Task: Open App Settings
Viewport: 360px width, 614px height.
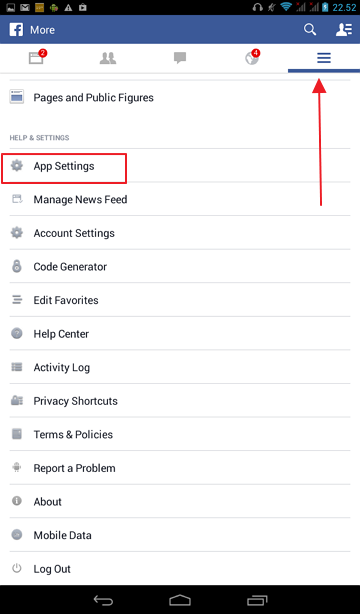Action: pos(180,166)
